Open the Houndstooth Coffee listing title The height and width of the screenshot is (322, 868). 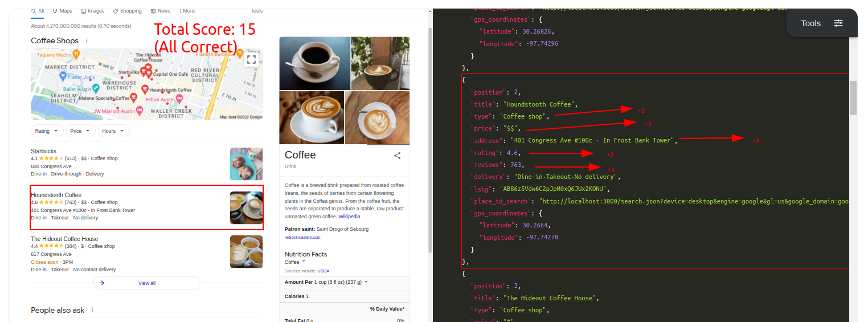point(56,195)
